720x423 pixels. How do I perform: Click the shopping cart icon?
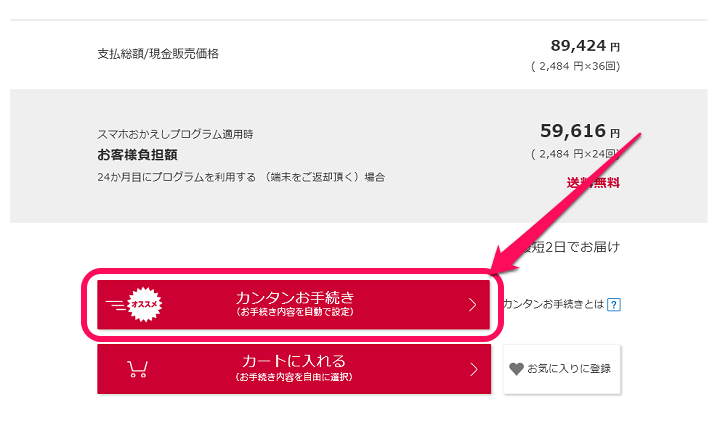click(x=137, y=369)
